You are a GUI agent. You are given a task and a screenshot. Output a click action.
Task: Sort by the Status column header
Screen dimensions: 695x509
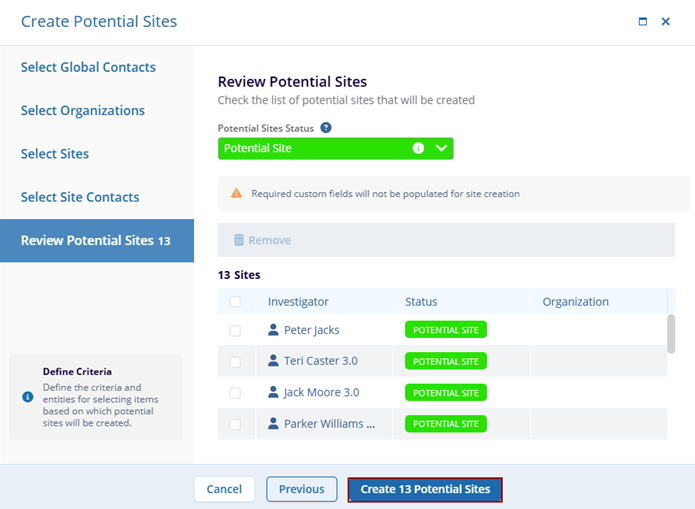[x=421, y=302]
